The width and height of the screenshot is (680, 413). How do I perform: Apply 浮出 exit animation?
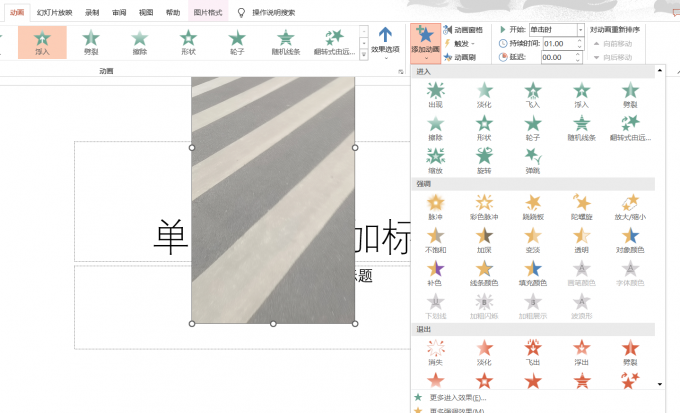click(x=581, y=353)
